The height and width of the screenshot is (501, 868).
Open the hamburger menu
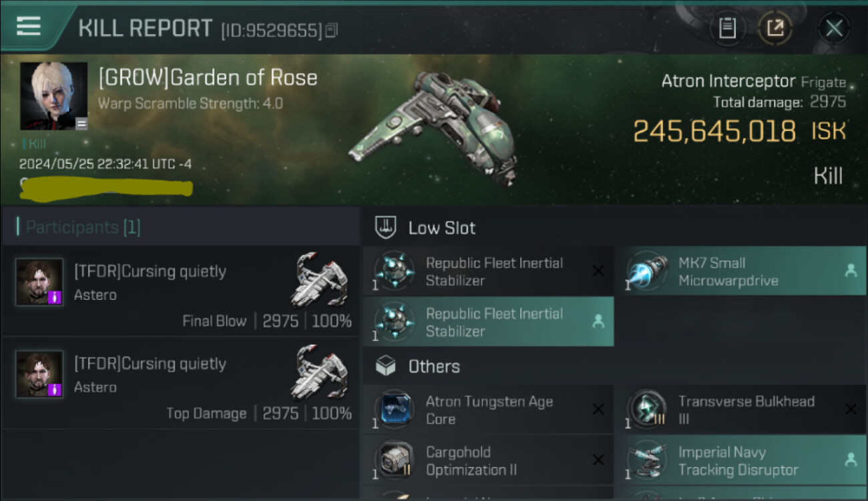click(x=29, y=27)
